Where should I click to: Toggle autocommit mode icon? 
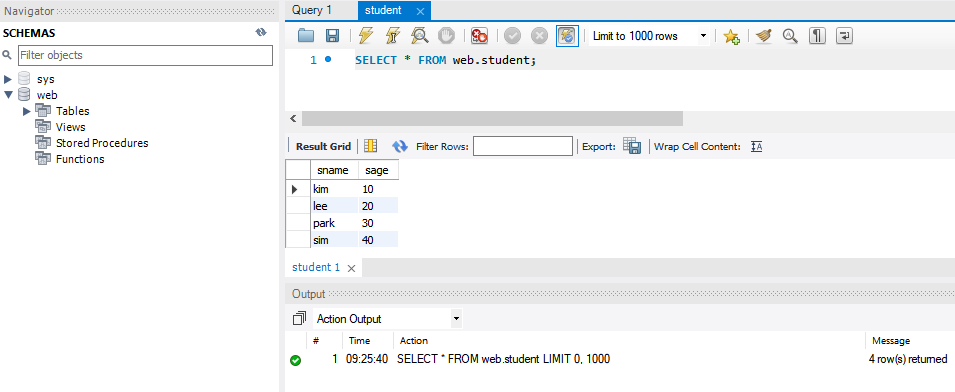coord(566,36)
